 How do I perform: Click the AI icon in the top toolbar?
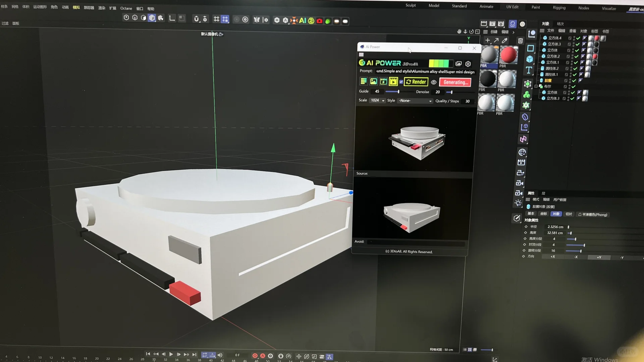click(303, 20)
